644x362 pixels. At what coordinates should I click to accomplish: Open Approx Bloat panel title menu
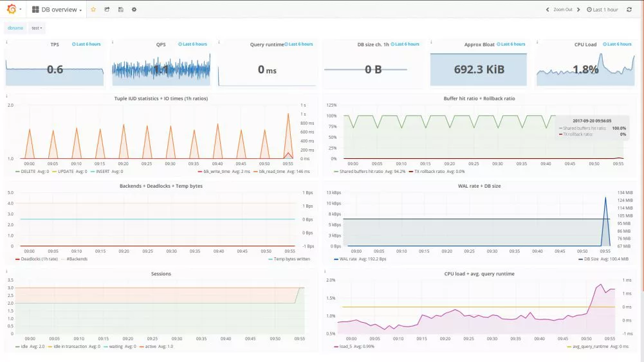pyautogui.click(x=479, y=44)
